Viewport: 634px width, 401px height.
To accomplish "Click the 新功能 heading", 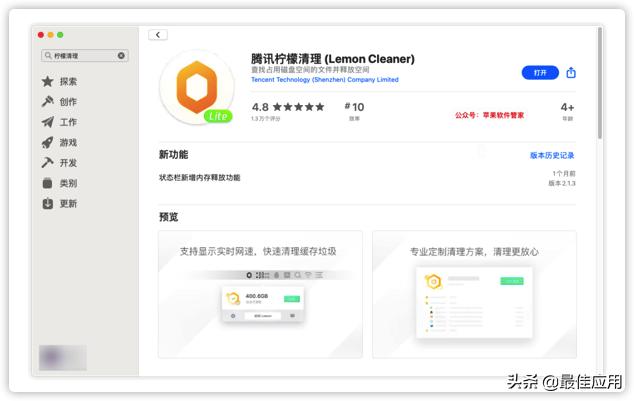I will (173, 154).
